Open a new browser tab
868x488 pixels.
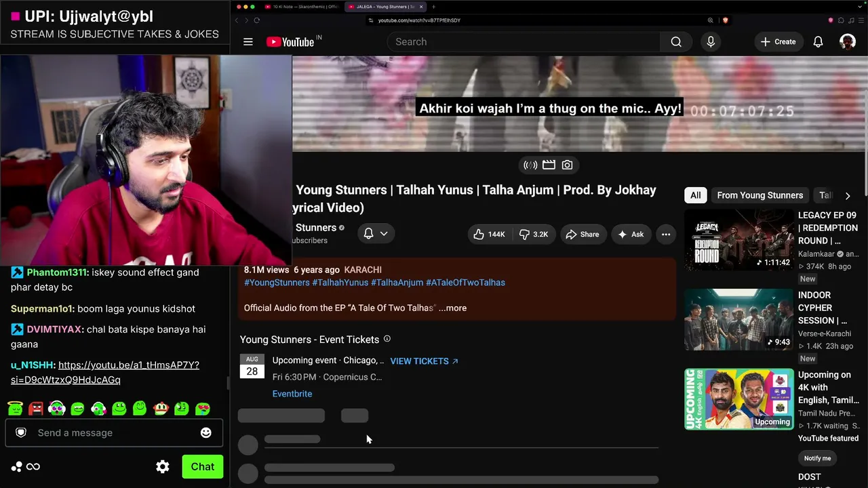click(x=434, y=7)
